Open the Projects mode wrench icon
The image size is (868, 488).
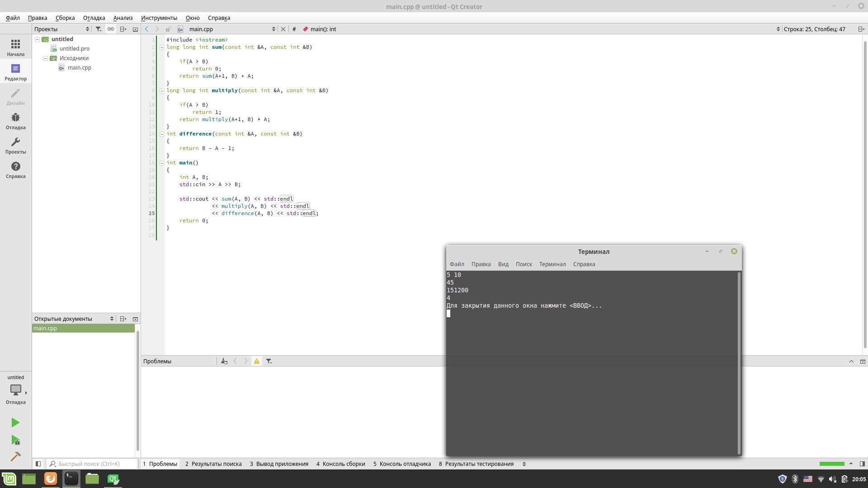(x=15, y=145)
